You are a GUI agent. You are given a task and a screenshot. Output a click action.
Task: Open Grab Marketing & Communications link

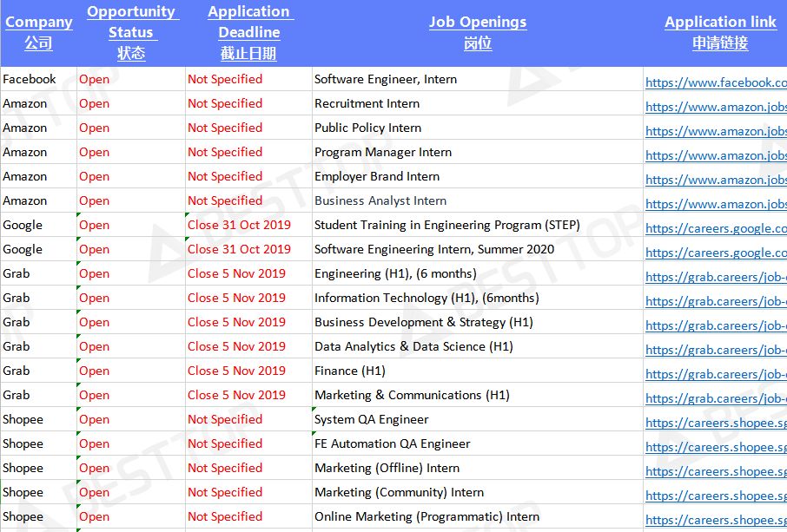point(716,398)
